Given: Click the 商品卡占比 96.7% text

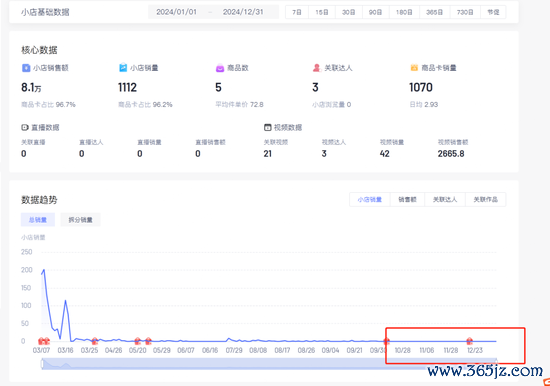Looking at the screenshot, I should coord(48,105).
